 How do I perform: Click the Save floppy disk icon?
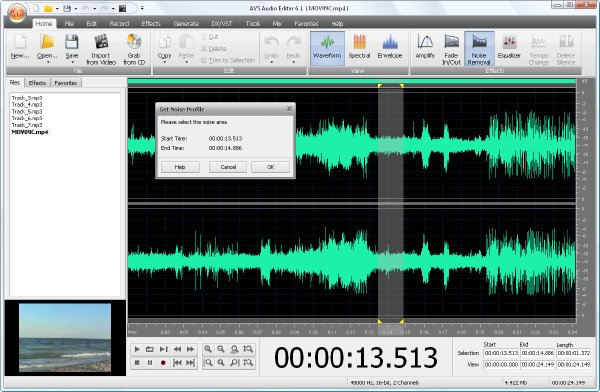[x=72, y=42]
